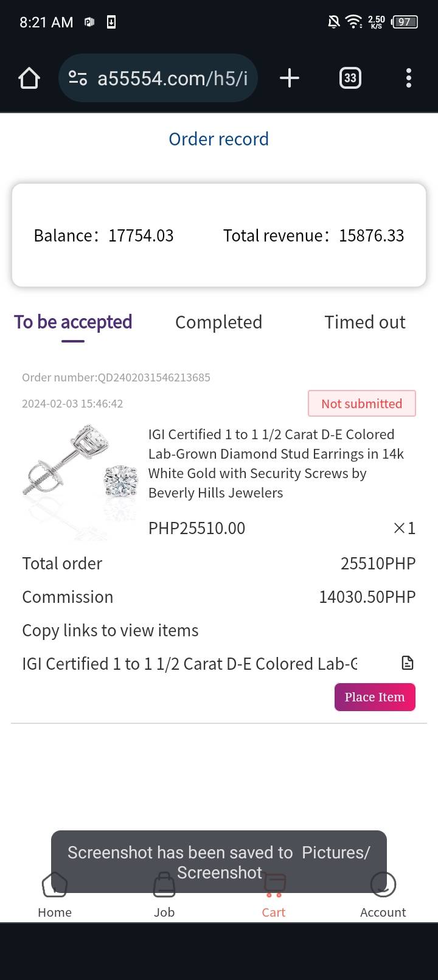
Task: Open a new tab with plus icon
Action: click(x=290, y=78)
